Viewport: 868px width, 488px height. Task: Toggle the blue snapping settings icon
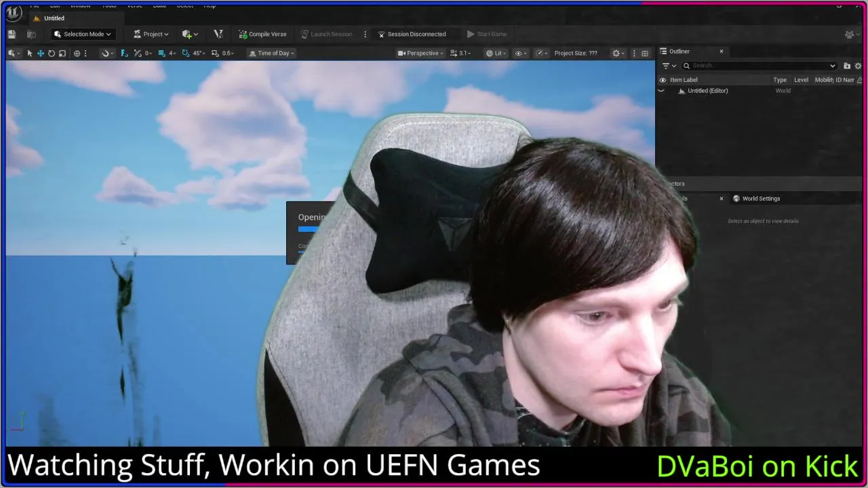[x=124, y=53]
